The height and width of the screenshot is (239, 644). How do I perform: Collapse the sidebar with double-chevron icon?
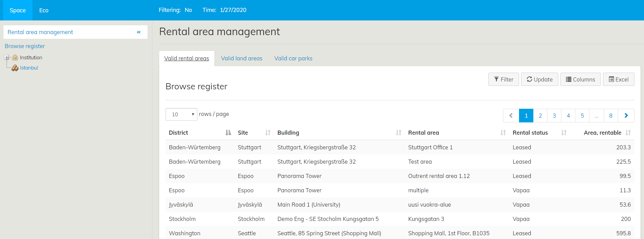point(139,32)
